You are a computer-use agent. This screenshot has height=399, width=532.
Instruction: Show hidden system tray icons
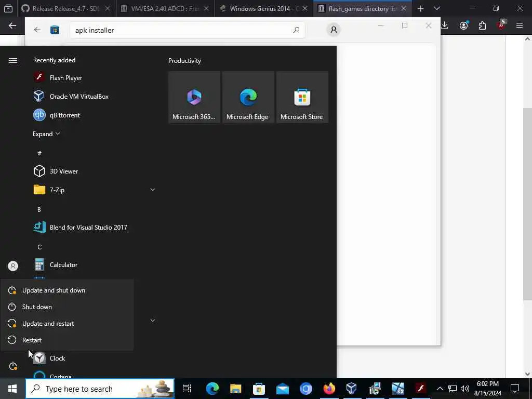(x=440, y=389)
